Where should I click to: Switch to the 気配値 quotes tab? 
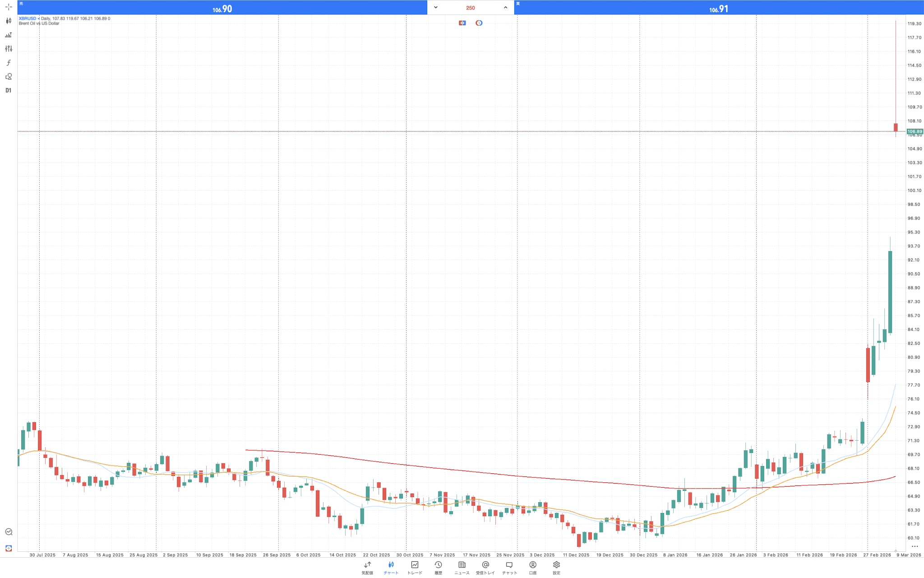point(367,568)
